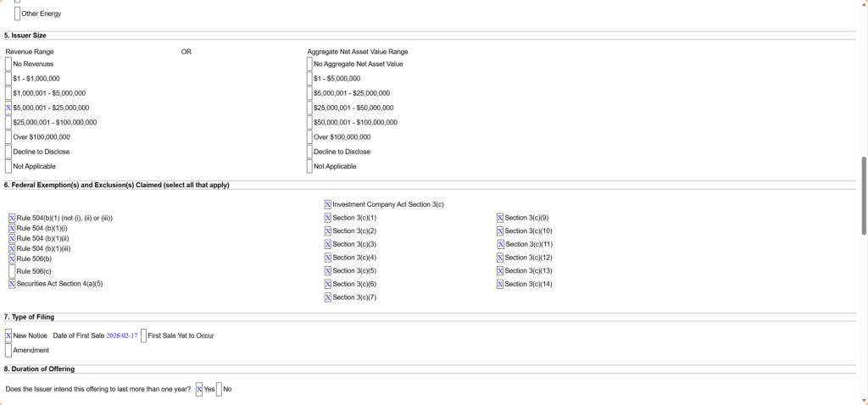Viewport: 868px width, 405px height.
Task: Check First Sale Yet to Occur
Action: point(143,336)
